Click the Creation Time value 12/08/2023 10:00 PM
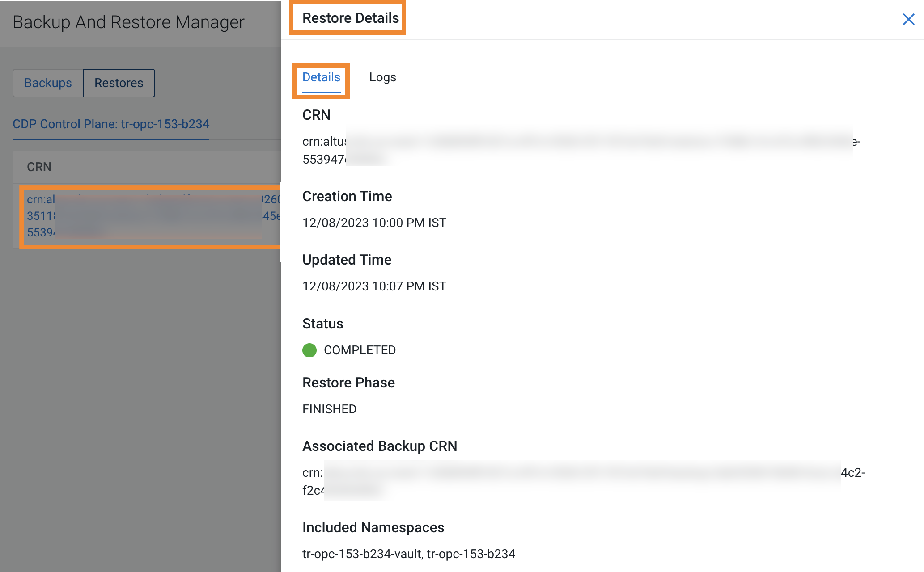This screenshot has width=924, height=572. point(374,223)
